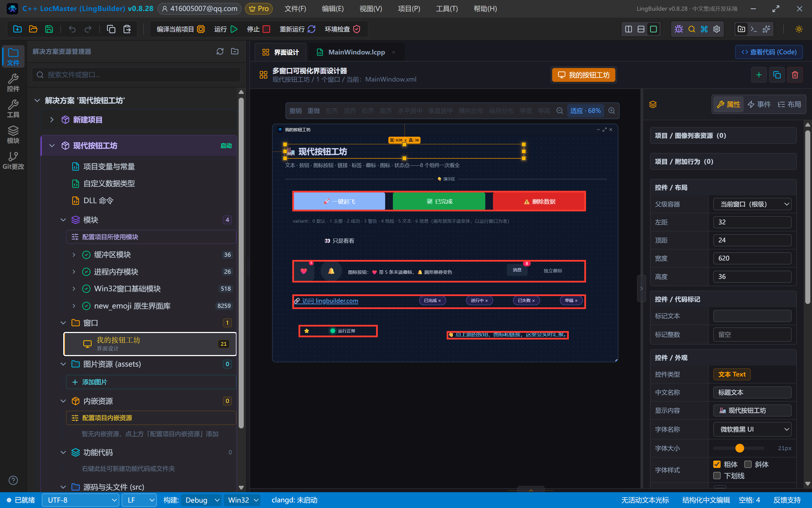Click the redo arrow icon
Image resolution: width=812 pixels, height=508 pixels.
(88, 29)
